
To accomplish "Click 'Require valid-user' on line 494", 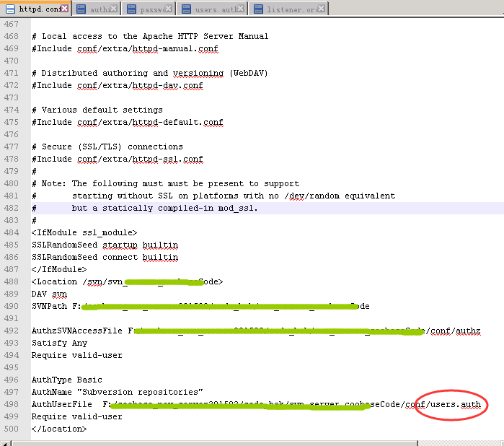I will coord(77,355).
